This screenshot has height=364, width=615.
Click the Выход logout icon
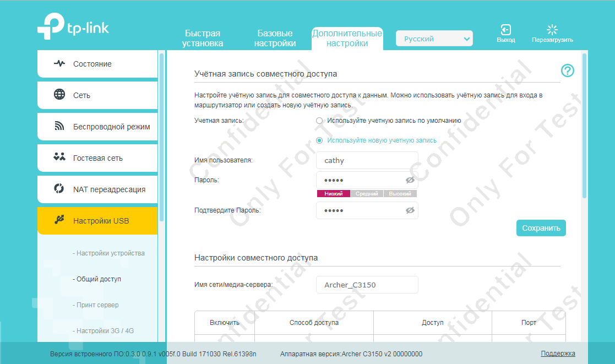click(x=505, y=30)
